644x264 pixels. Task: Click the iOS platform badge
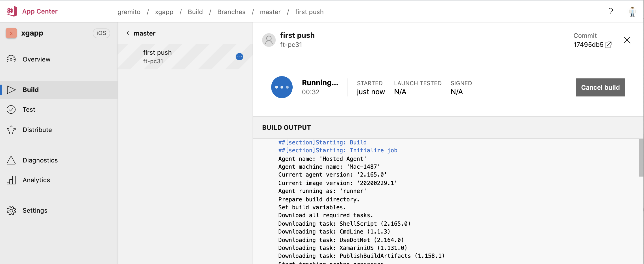(101, 33)
